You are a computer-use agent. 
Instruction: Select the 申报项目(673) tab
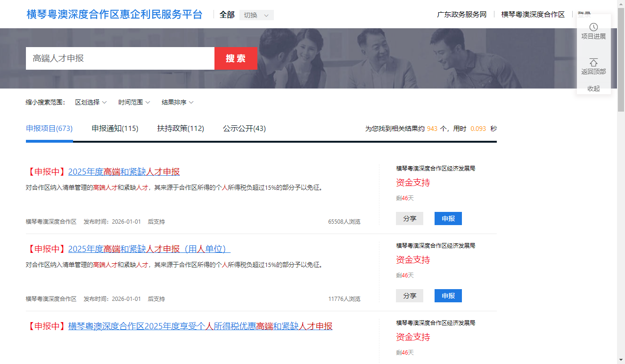pos(49,129)
